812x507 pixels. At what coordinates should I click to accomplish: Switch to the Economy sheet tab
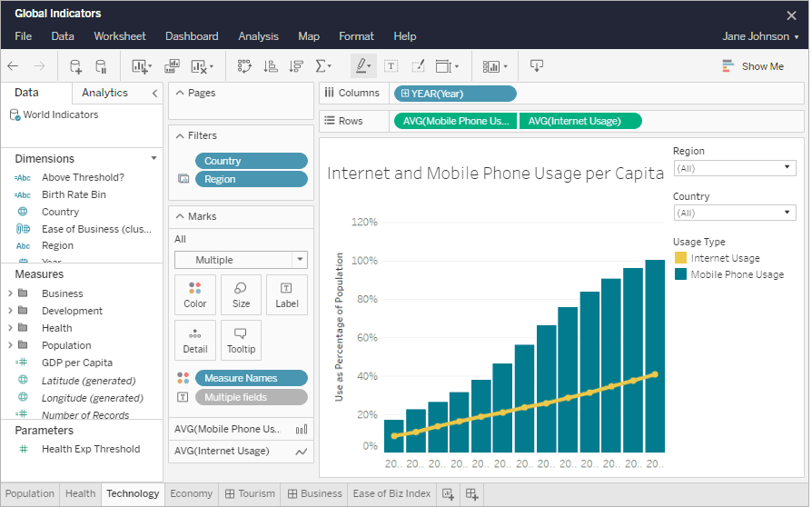click(191, 493)
